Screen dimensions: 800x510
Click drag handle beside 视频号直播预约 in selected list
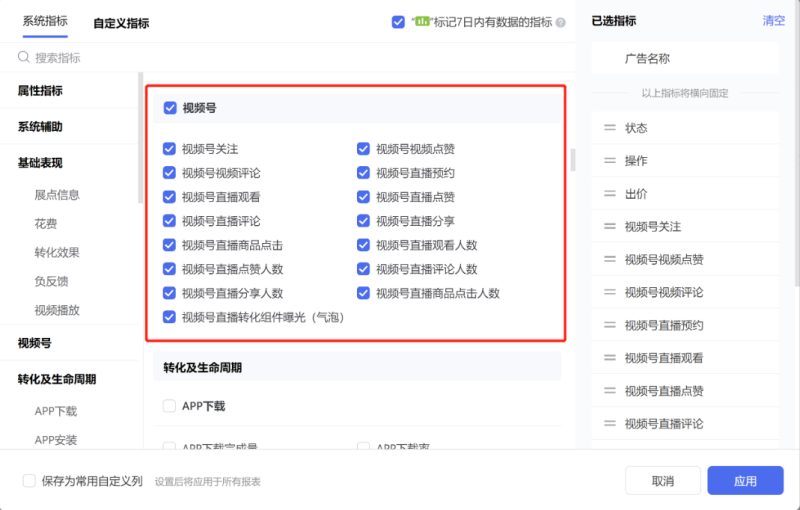pyautogui.click(x=610, y=325)
